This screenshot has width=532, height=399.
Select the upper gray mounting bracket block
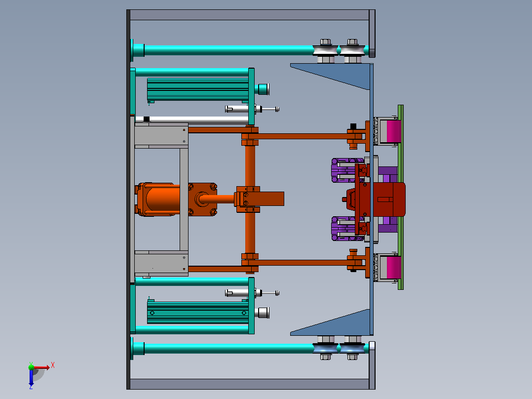(x=161, y=135)
